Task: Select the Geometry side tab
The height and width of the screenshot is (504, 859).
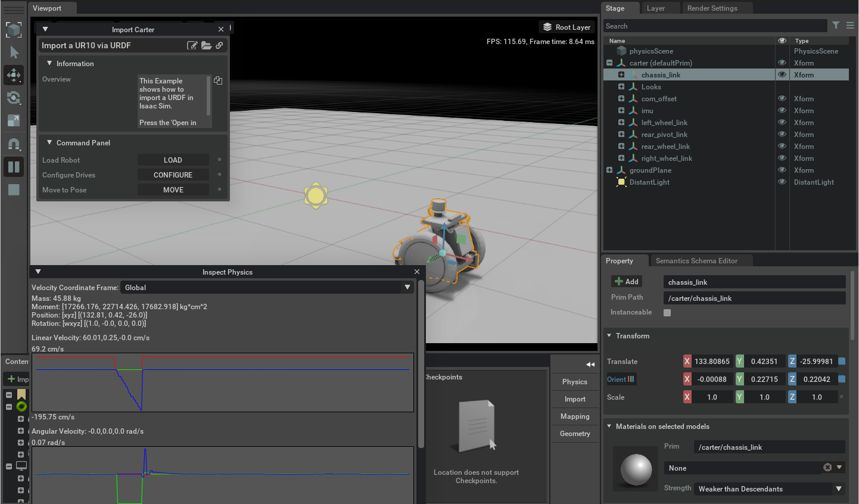Action: [x=575, y=434]
